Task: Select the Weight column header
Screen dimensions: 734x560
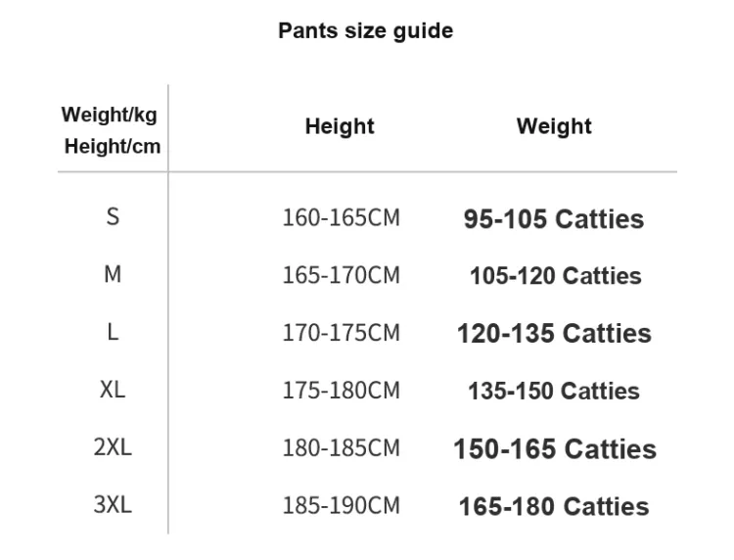Action: pyautogui.click(x=554, y=126)
